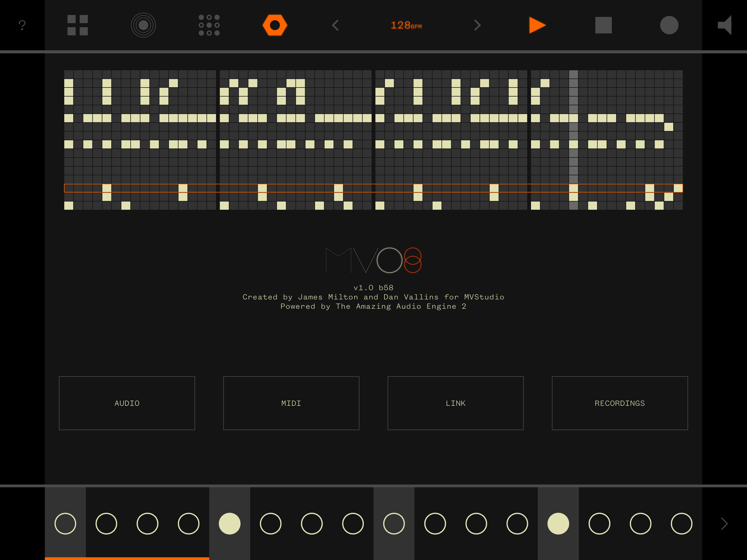Turn off the filled step 13
Screen dimensions: 747x560
558,524
